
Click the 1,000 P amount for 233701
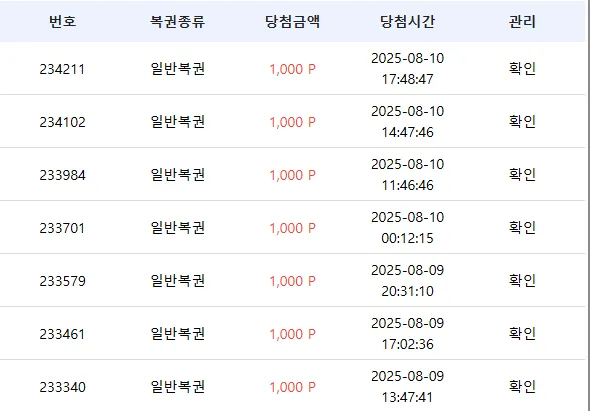(292, 228)
